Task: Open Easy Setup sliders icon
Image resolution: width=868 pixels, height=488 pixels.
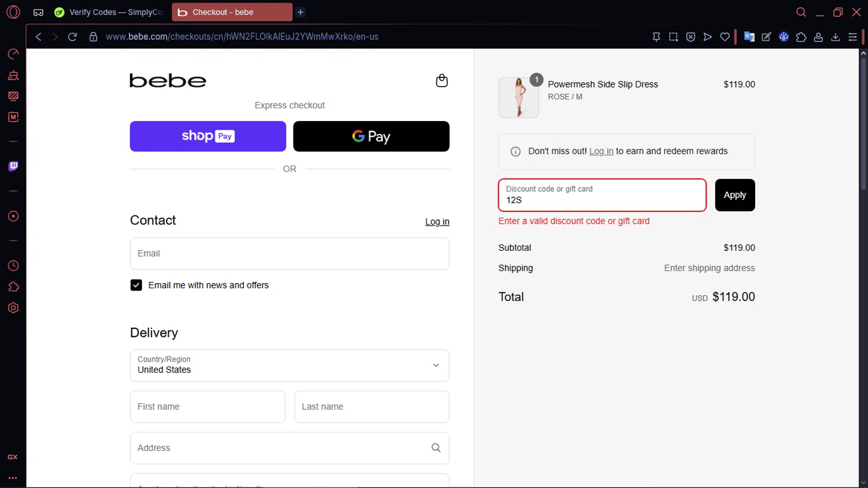Action: [853, 37]
